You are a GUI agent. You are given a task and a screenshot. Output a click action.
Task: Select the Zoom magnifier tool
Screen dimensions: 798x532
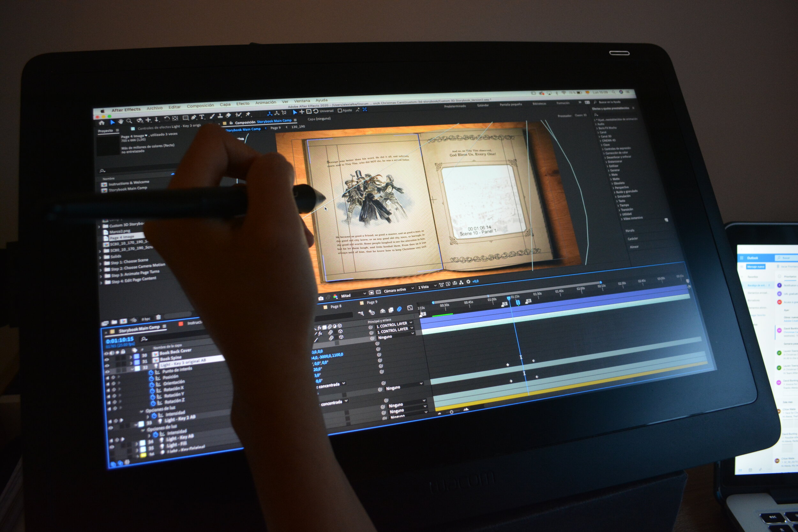tap(129, 121)
